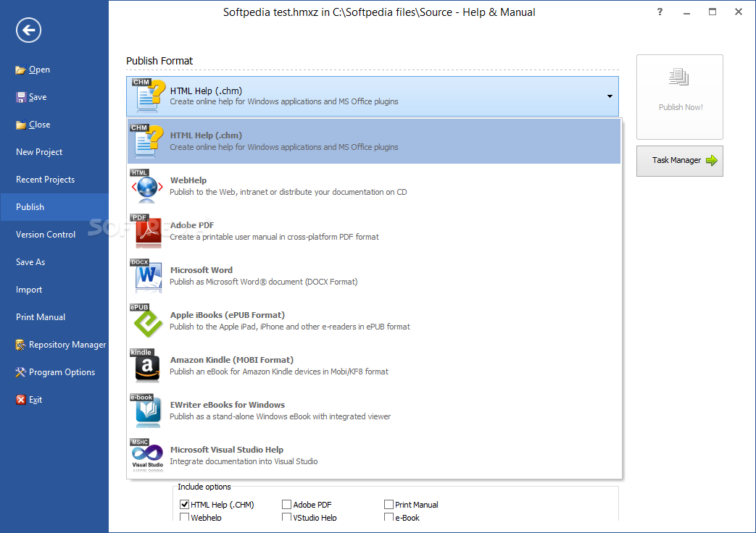
Task: Choose Apple iBooks (ePUB Format)
Action: point(374,321)
